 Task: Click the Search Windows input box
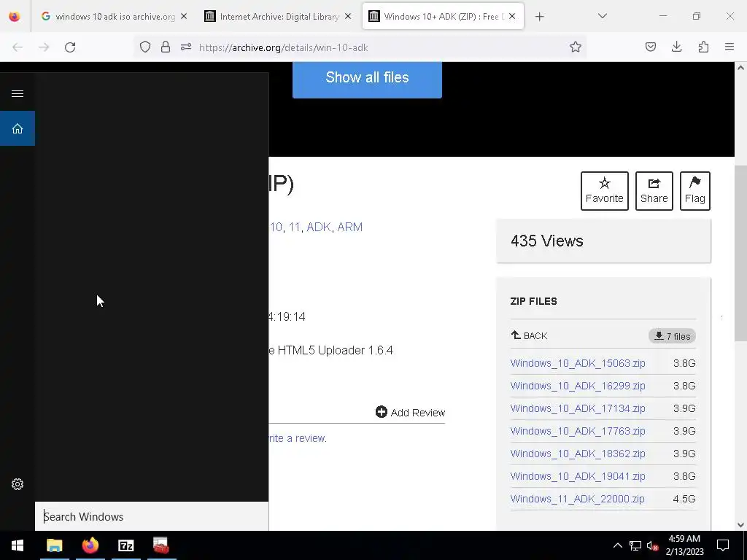(x=152, y=517)
